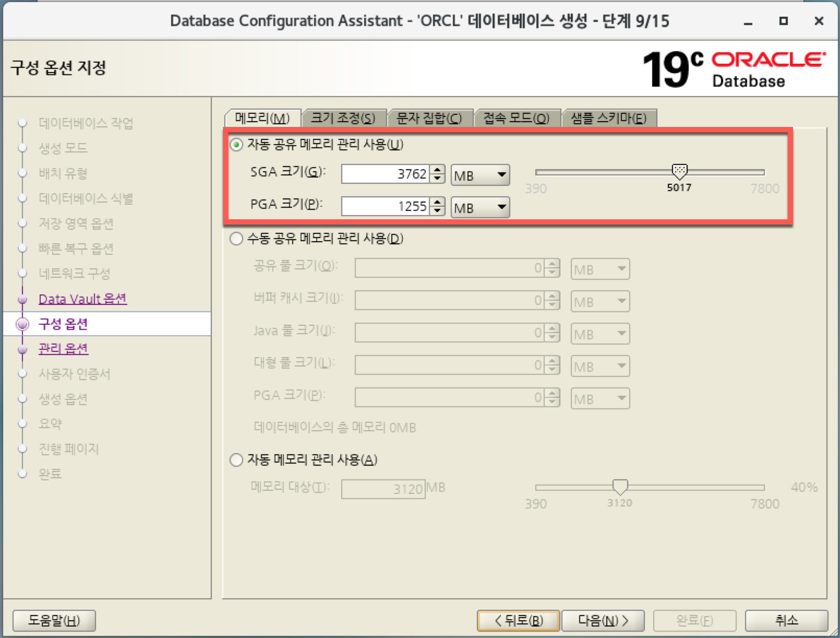This screenshot has height=638, width=840.
Task: Click the 데이터베이스의 총 메모리 0MB text
Action: point(335,428)
